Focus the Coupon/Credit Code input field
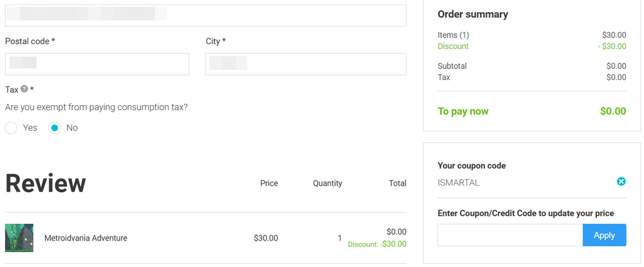 509,235
